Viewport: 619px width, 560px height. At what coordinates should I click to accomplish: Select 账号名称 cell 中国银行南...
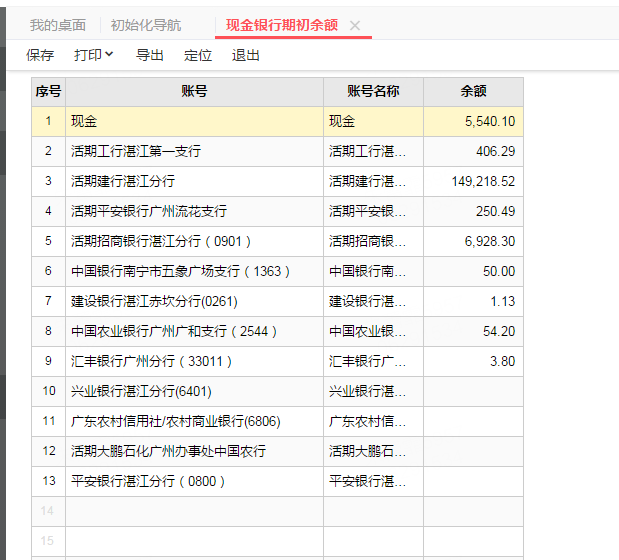[373, 271]
